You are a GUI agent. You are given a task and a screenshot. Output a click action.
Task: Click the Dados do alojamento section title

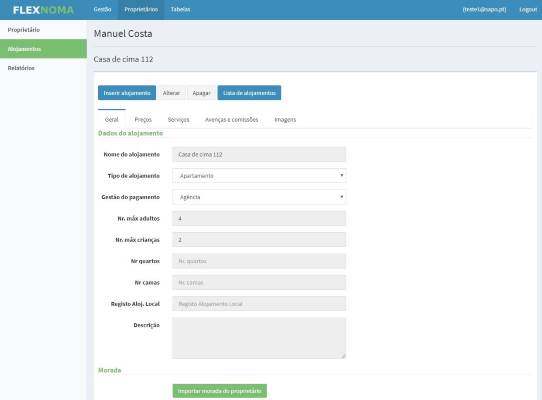(130, 133)
